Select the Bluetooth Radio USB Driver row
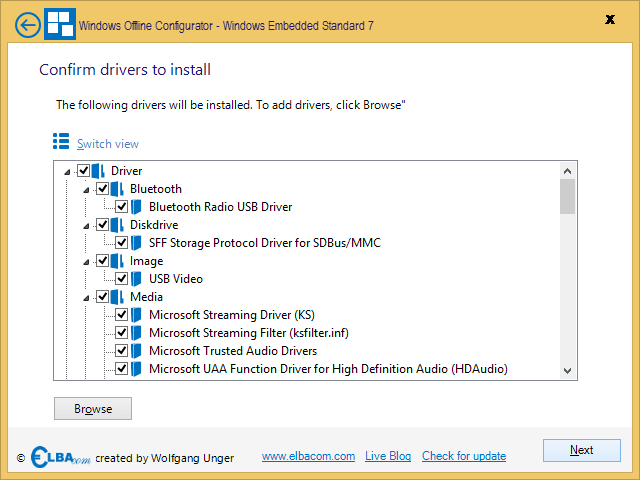 click(x=220, y=207)
